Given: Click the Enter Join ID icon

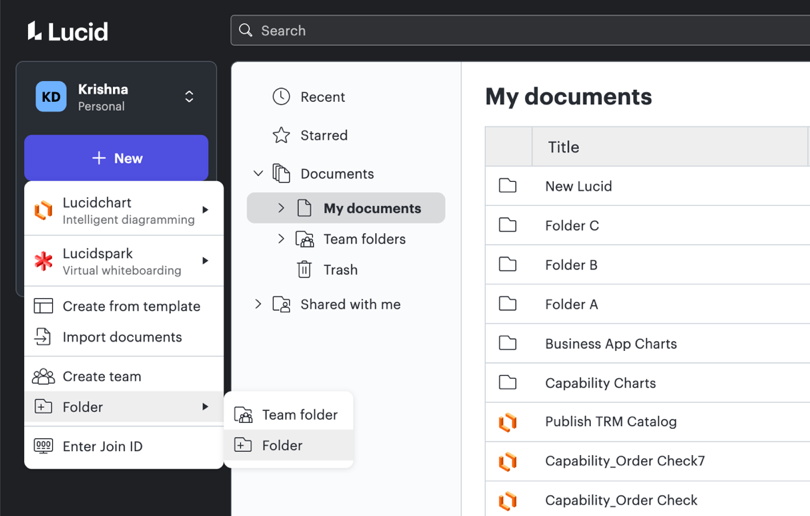Looking at the screenshot, I should click(43, 446).
